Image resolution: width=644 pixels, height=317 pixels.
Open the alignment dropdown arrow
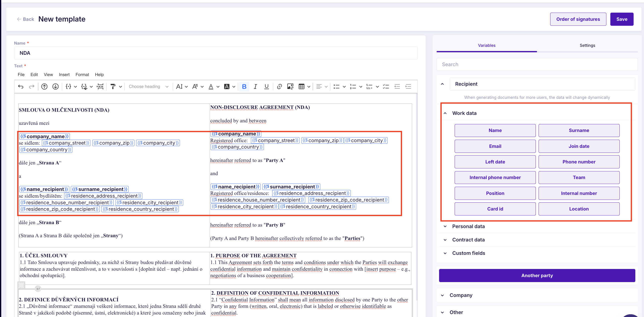coord(326,87)
